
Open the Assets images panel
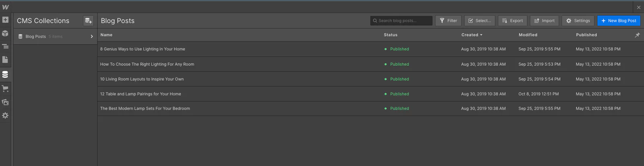click(5, 102)
